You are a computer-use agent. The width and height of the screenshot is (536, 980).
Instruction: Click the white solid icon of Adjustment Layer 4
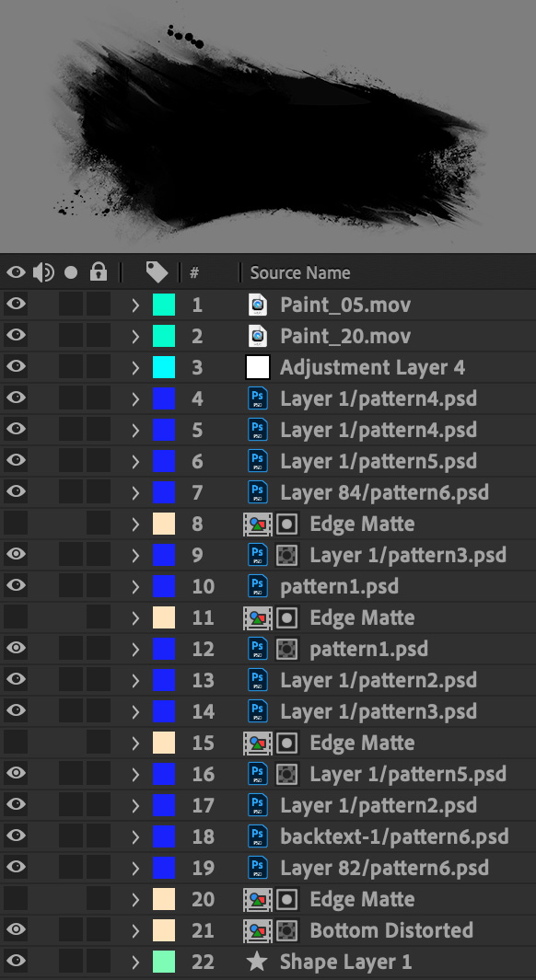pos(258,367)
